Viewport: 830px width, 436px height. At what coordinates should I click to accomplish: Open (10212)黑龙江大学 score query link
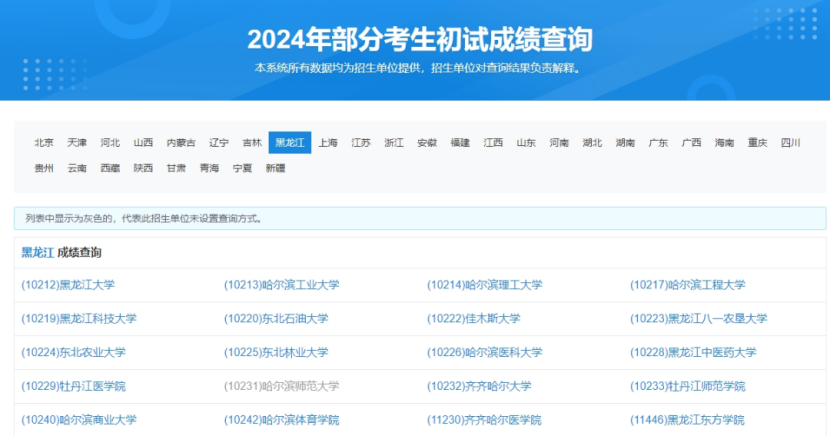pyautogui.click(x=68, y=285)
